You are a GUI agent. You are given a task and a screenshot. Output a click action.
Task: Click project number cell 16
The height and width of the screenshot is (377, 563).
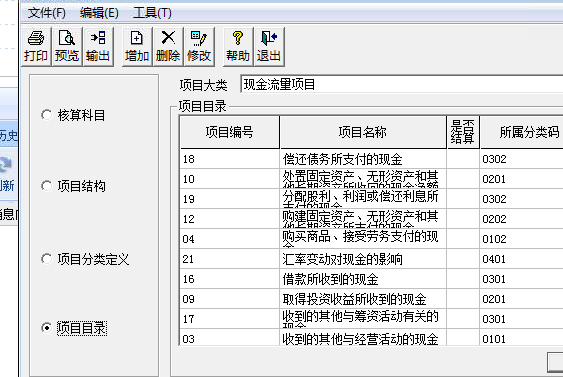(x=230, y=279)
